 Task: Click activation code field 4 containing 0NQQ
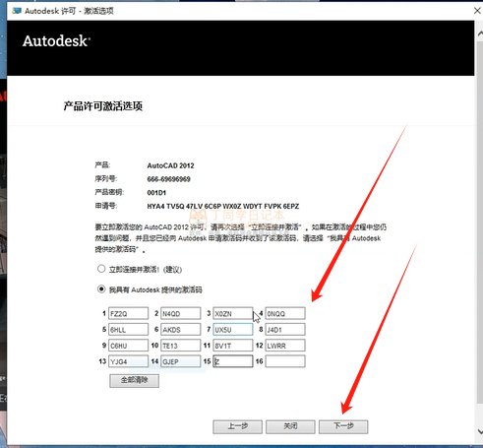click(285, 313)
